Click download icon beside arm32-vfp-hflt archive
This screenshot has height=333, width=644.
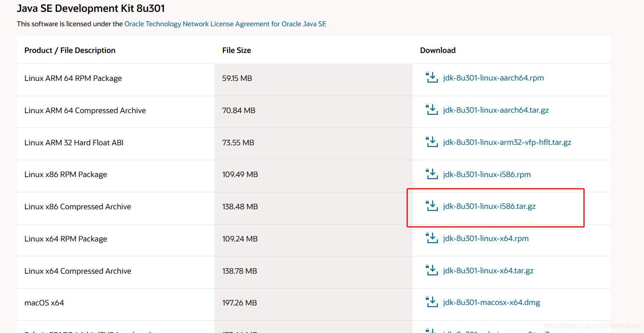(x=432, y=142)
